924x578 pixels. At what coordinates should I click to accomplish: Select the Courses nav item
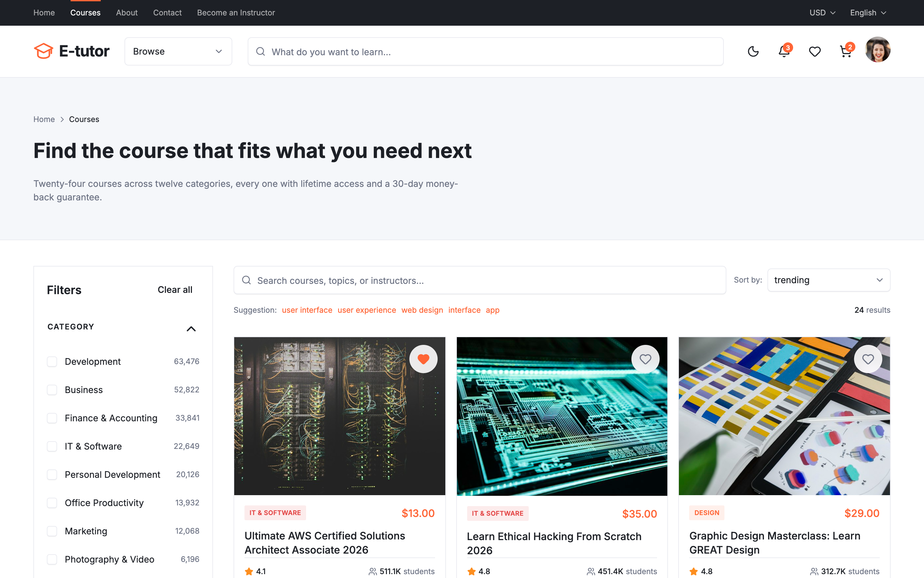85,13
